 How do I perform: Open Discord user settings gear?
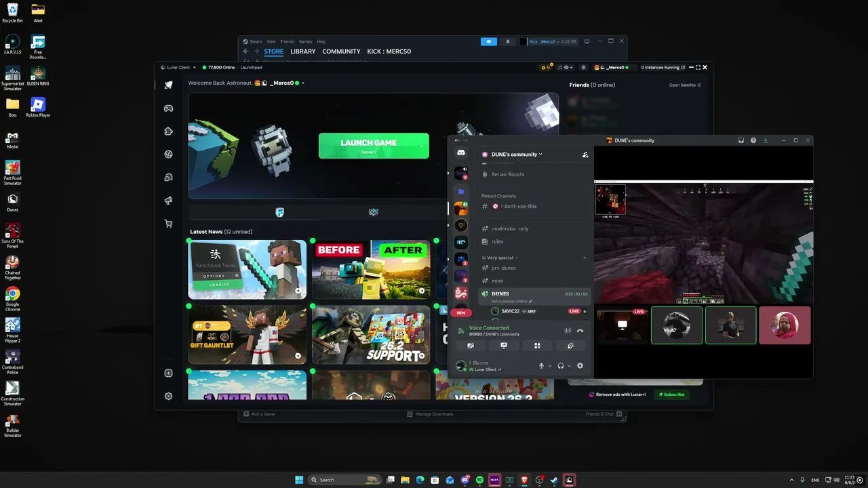coord(580,366)
